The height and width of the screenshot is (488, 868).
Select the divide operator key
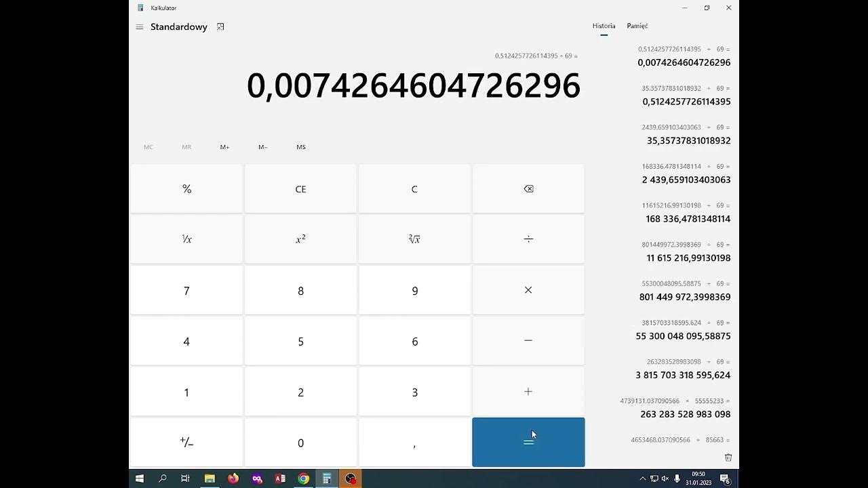528,239
